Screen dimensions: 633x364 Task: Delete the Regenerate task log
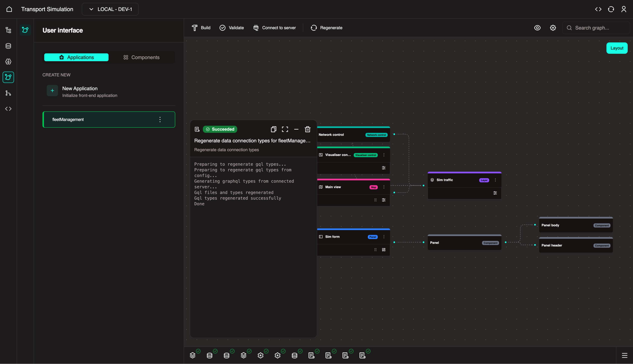click(308, 129)
